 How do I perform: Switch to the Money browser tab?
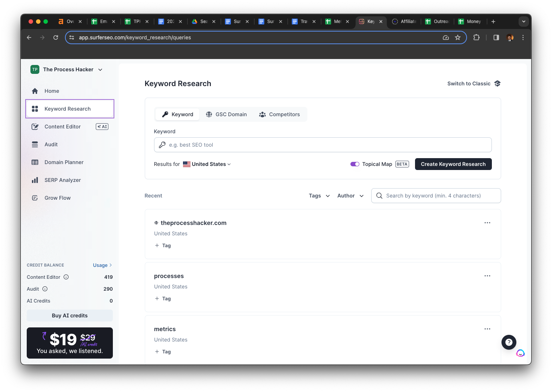pos(470,22)
